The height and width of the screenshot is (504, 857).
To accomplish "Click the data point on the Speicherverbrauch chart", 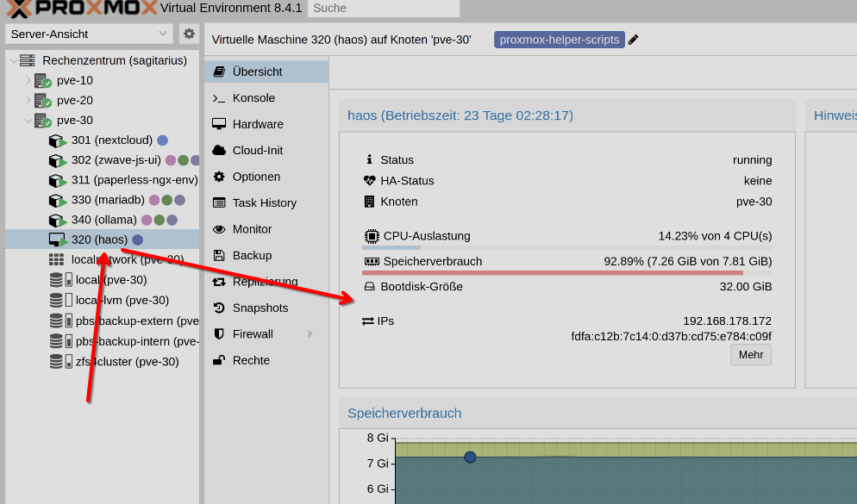I will pyautogui.click(x=470, y=457).
